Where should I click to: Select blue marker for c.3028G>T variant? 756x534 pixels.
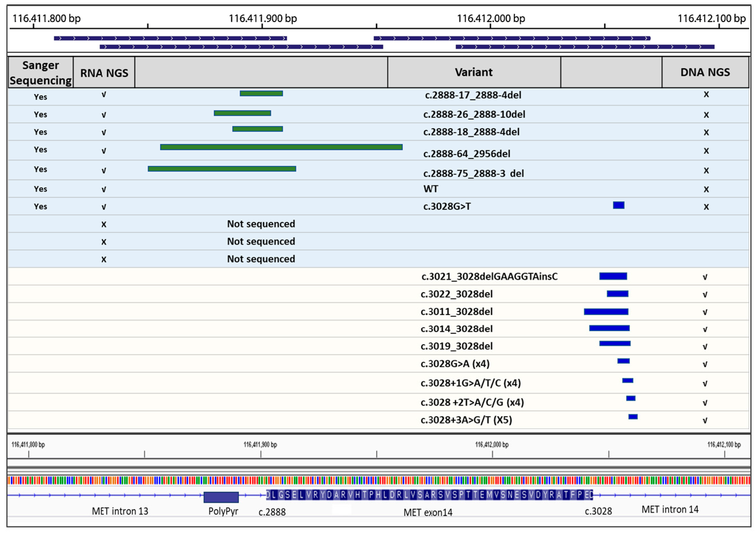618,205
